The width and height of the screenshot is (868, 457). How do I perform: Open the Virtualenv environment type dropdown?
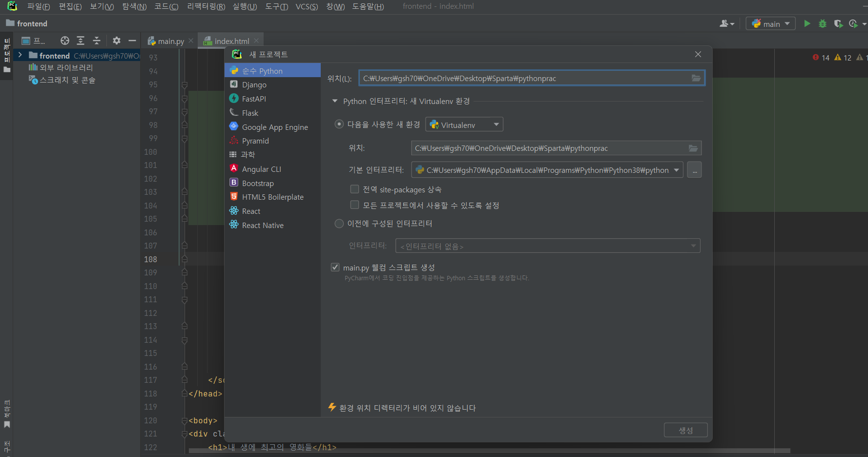coord(464,125)
